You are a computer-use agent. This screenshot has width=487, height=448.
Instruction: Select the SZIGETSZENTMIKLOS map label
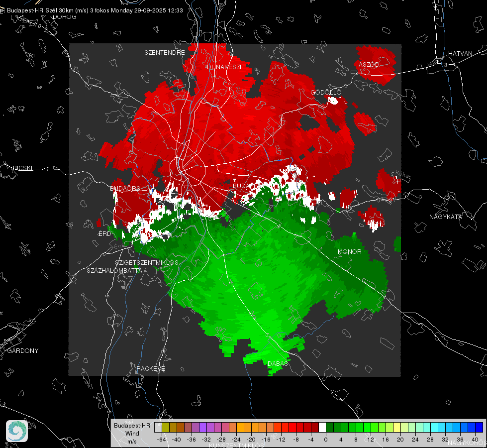[x=147, y=262]
